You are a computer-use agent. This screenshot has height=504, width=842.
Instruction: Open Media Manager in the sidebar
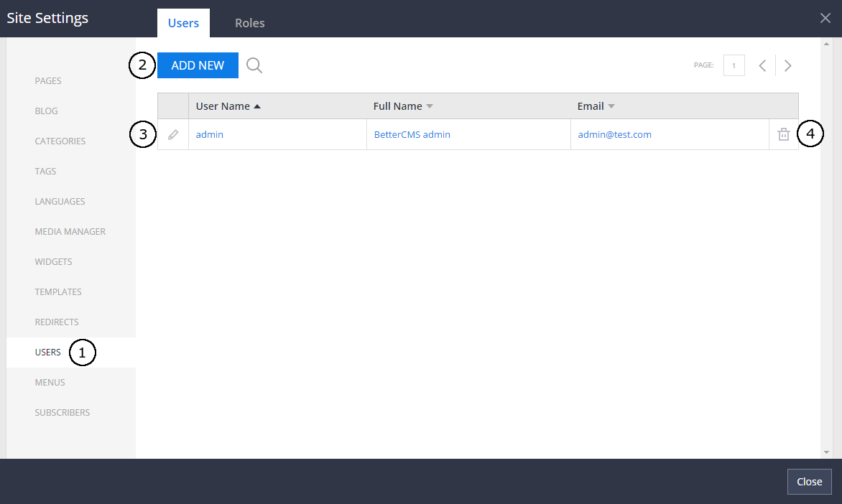pyautogui.click(x=70, y=232)
